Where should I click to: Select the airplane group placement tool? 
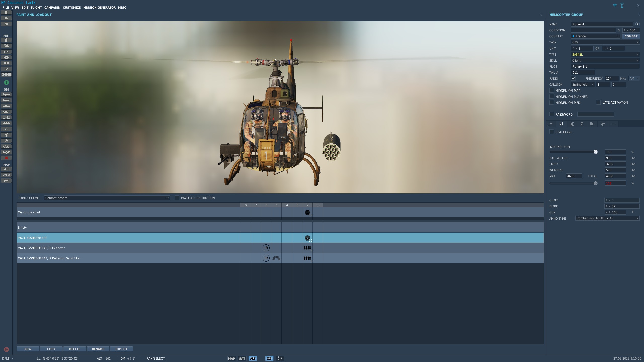click(6, 94)
